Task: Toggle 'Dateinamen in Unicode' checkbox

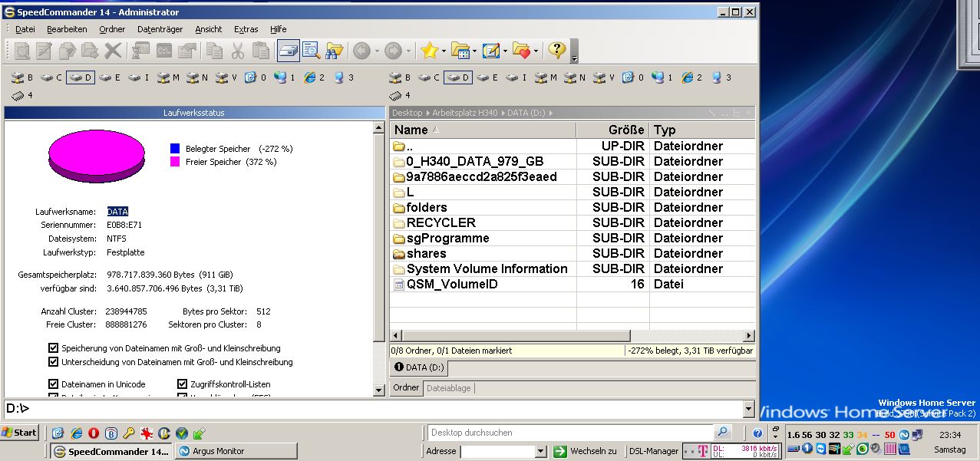Action: point(54,384)
